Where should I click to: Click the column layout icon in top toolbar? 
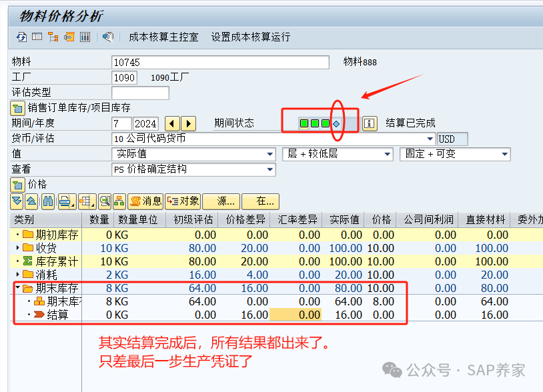[85, 37]
